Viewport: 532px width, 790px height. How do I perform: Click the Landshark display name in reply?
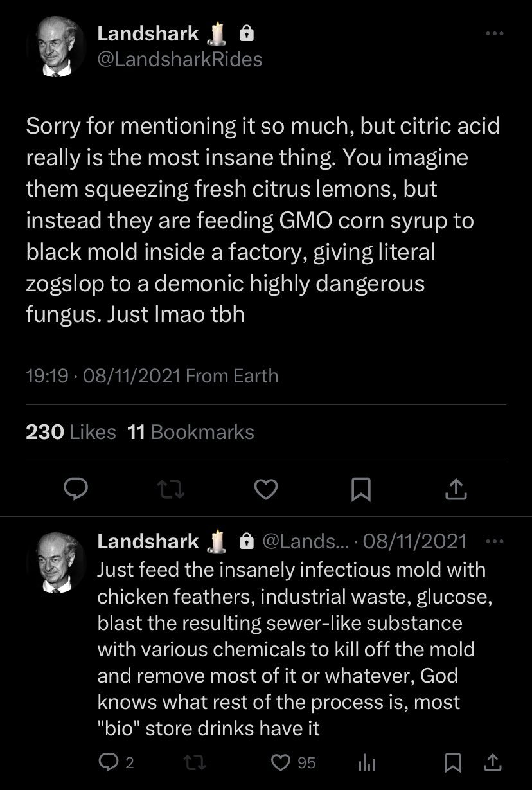pos(148,541)
